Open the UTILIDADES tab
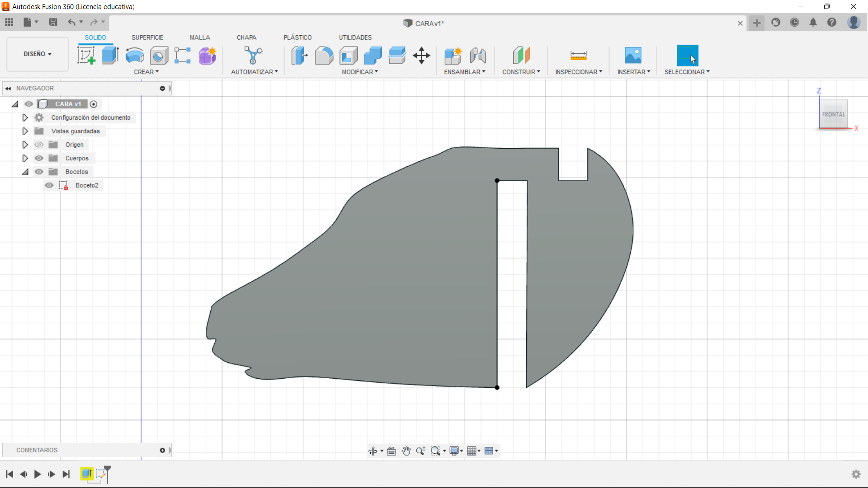The width and height of the screenshot is (868, 488). pyautogui.click(x=355, y=37)
